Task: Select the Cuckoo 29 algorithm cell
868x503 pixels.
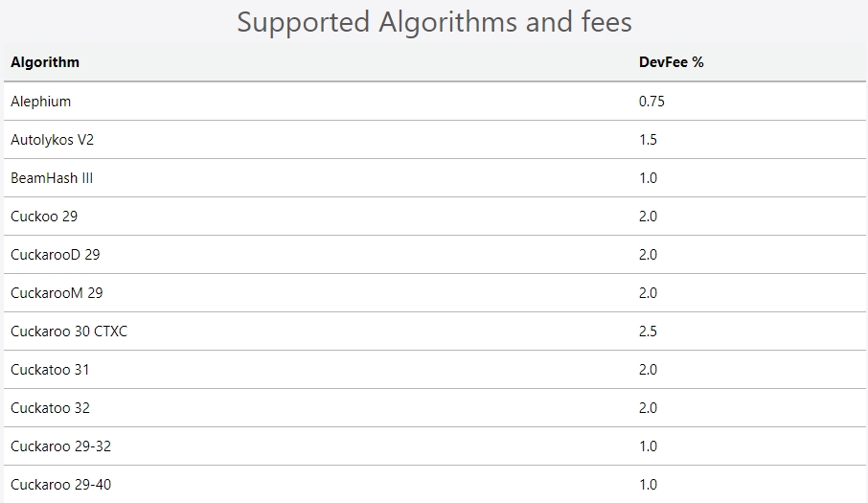Action: tap(44, 217)
